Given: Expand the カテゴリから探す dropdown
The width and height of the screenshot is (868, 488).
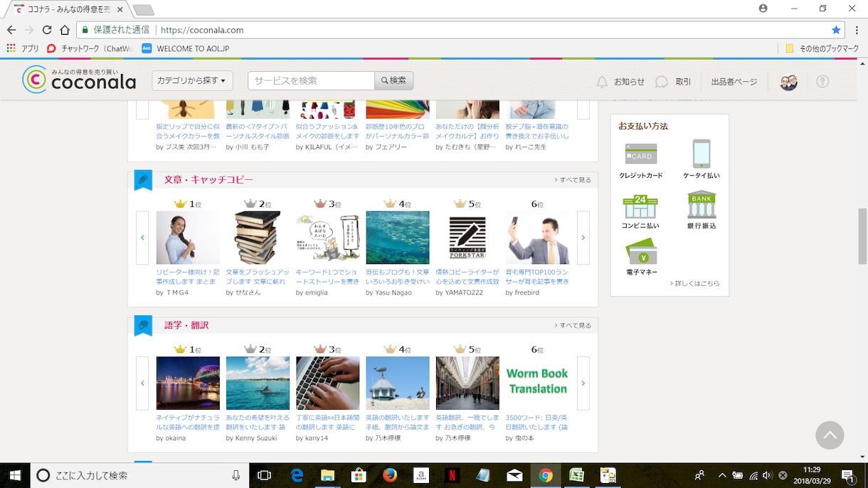Looking at the screenshot, I should tap(192, 80).
